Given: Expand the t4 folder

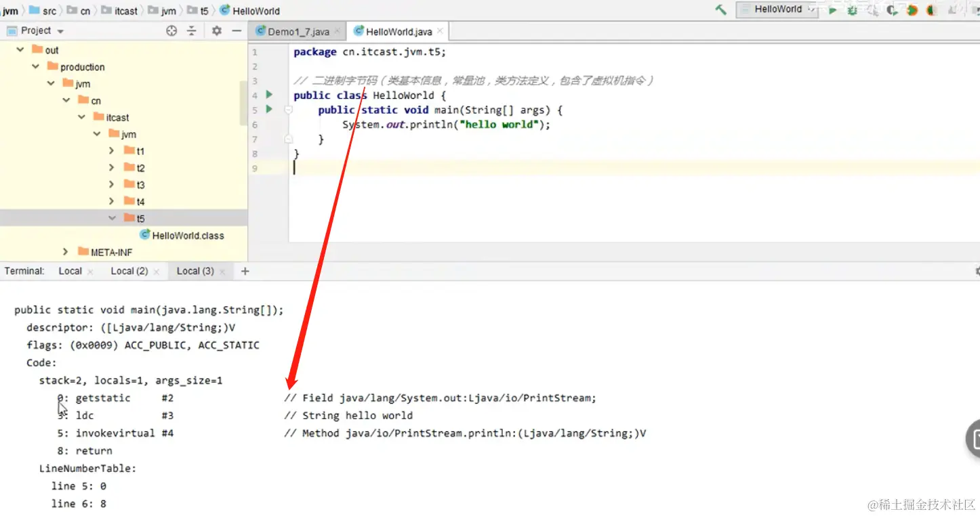Looking at the screenshot, I should click(x=111, y=201).
